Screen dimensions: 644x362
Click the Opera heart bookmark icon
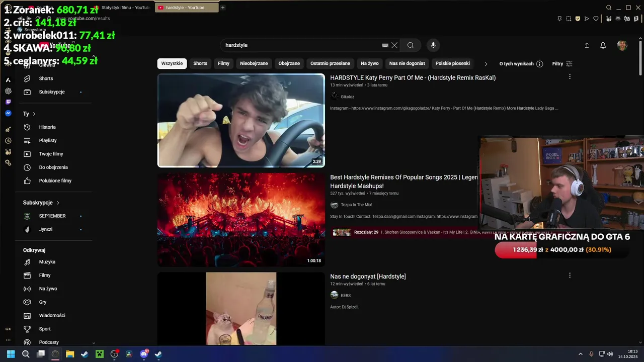(596, 19)
